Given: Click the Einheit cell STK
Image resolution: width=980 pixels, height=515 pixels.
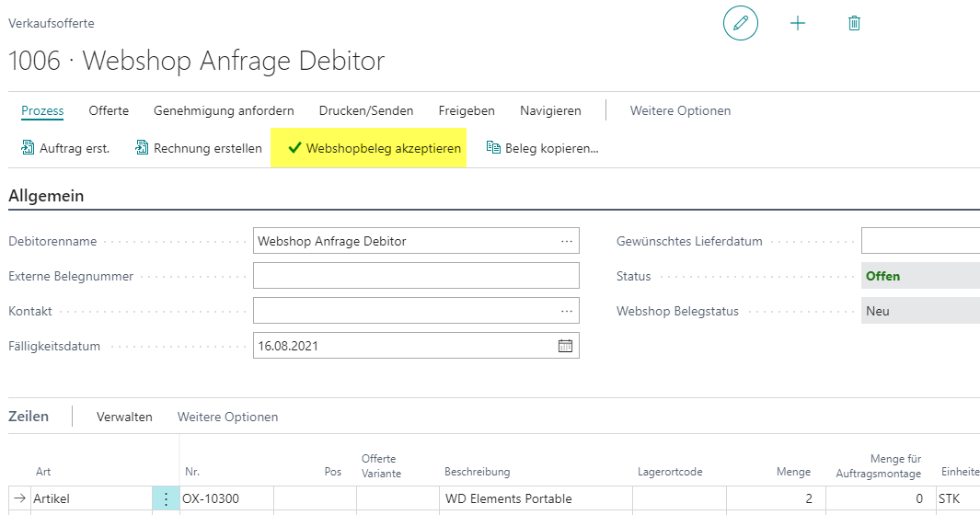Looking at the screenshot, I should [x=958, y=498].
